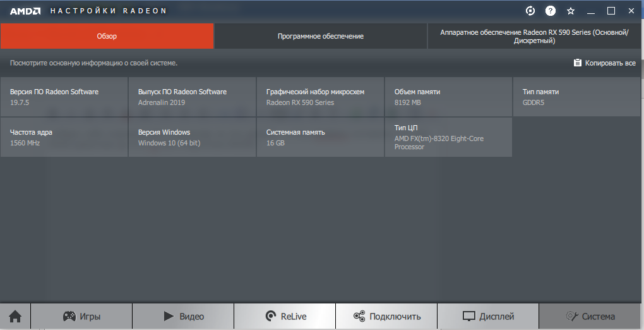Click the Версия Windows tile

(192, 137)
